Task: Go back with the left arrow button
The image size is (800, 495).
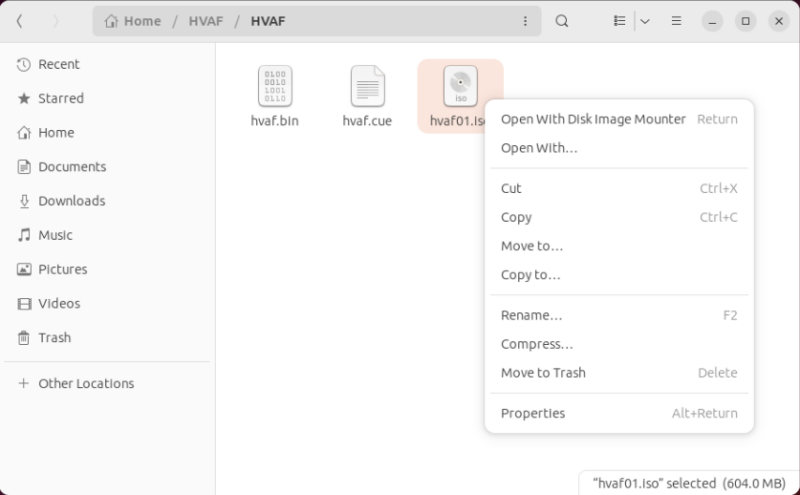Action: 19,21
